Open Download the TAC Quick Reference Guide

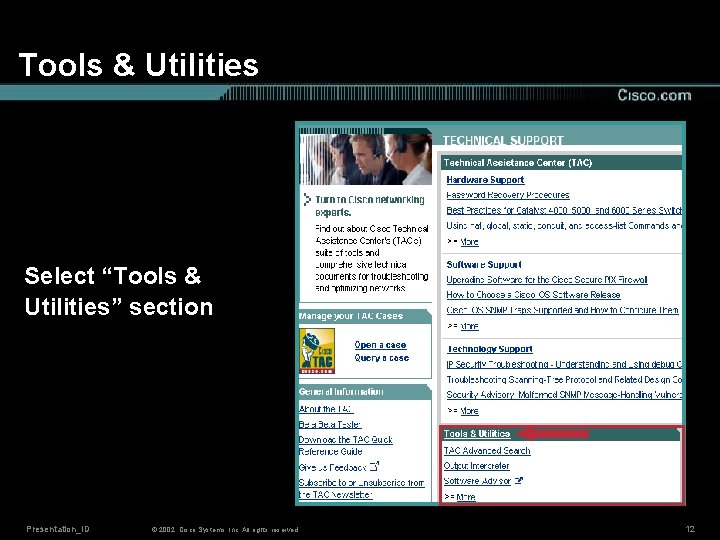click(x=345, y=445)
